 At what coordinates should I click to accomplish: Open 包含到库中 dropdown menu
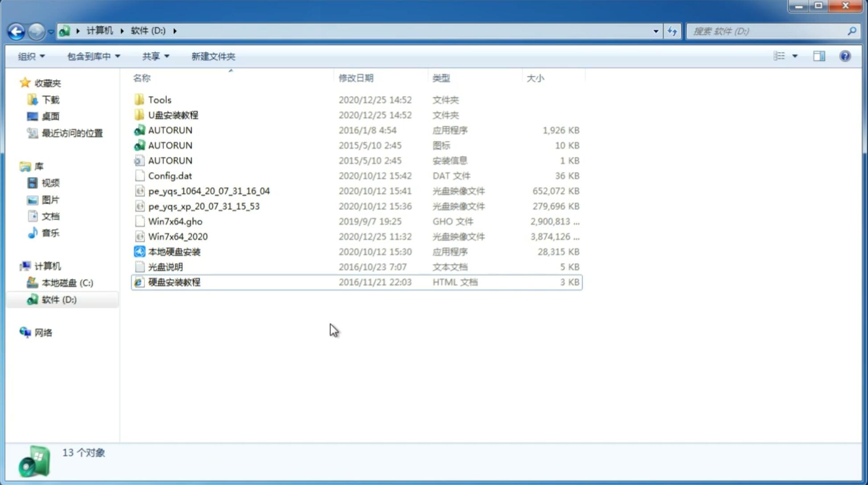point(92,56)
